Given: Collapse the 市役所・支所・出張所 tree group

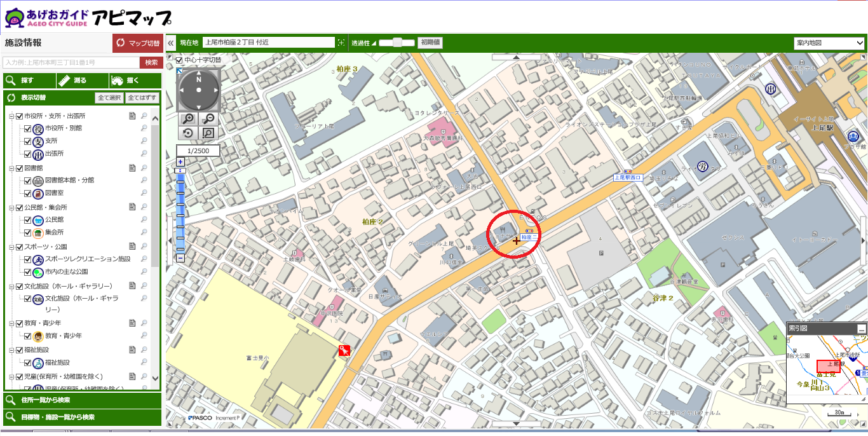Looking at the screenshot, I should 11,116.
